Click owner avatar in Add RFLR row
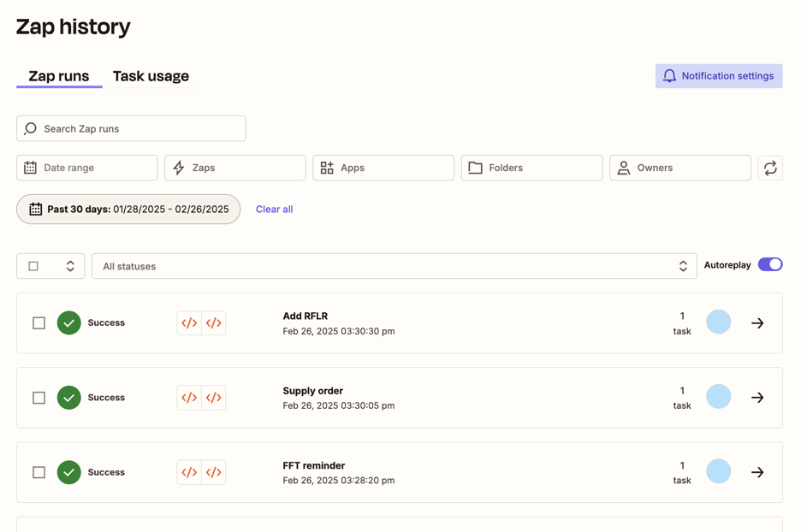This screenshot has height=532, width=801. click(x=718, y=322)
